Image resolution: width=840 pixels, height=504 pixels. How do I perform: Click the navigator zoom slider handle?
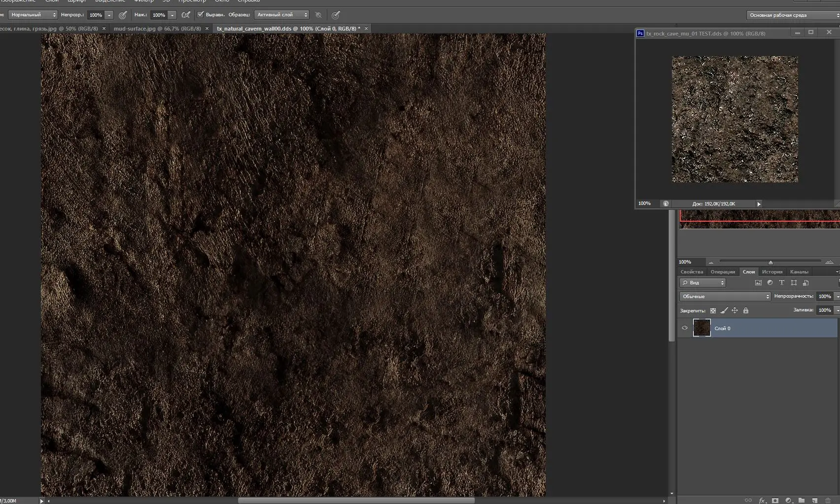pos(770,262)
